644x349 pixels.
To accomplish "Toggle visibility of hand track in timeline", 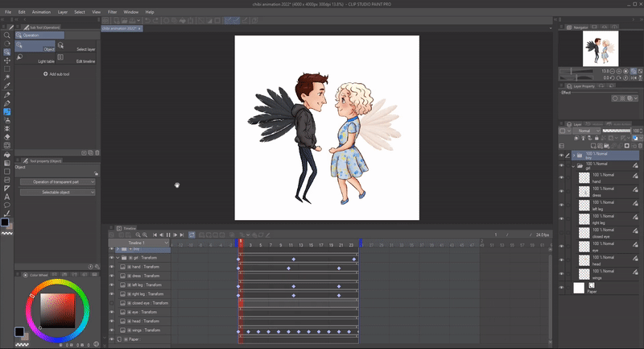I will tap(112, 267).
